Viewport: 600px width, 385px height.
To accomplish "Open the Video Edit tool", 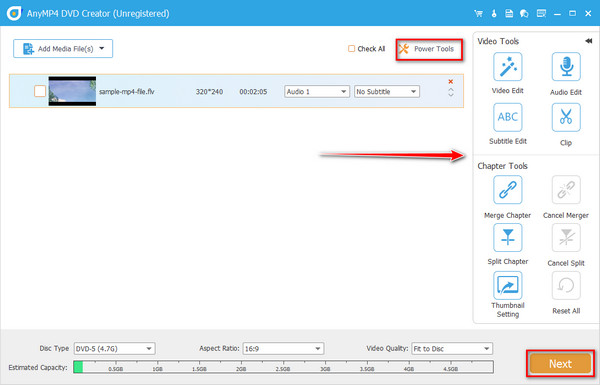I will point(507,67).
